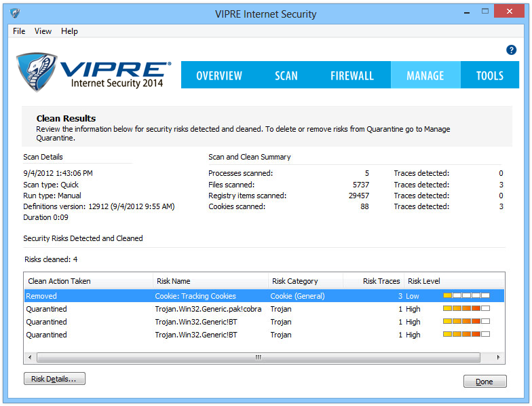This screenshot has width=532, height=406.
Task: Click risk level bar for Trojan.Win32.Generic.pak!cobra
Action: click(x=466, y=309)
